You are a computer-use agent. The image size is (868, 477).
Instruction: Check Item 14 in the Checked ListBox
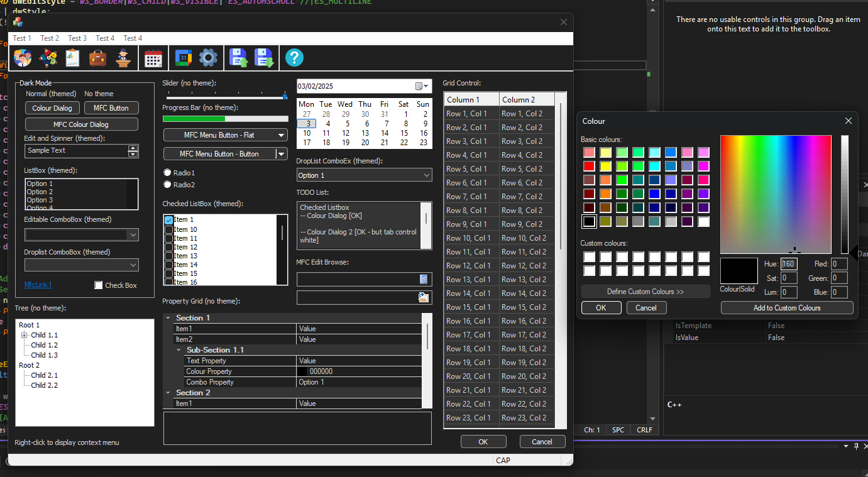168,265
